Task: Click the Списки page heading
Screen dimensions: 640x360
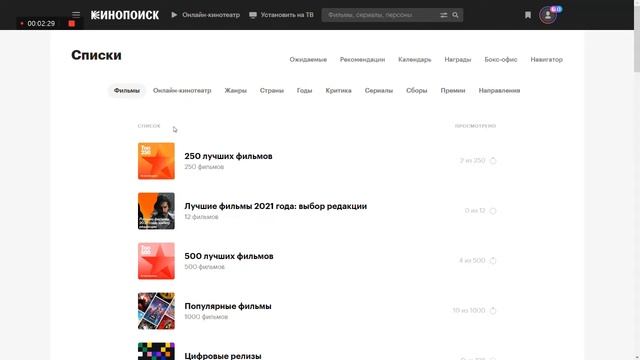Action: point(96,55)
